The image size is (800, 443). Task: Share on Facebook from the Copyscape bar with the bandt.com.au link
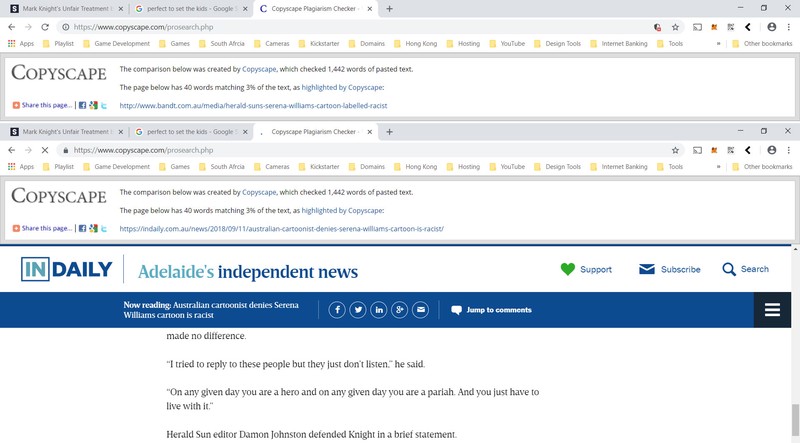click(x=82, y=105)
